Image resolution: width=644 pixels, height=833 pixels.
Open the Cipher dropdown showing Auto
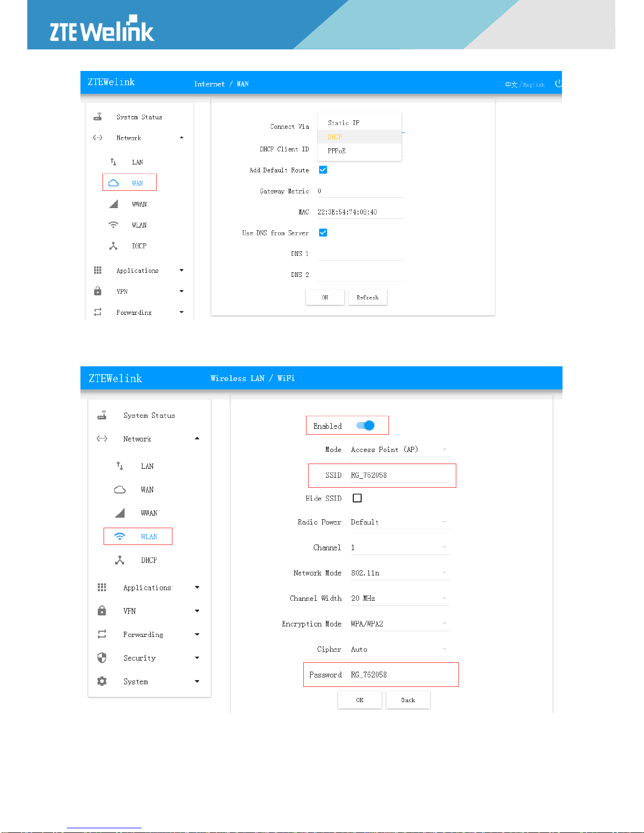point(401,650)
